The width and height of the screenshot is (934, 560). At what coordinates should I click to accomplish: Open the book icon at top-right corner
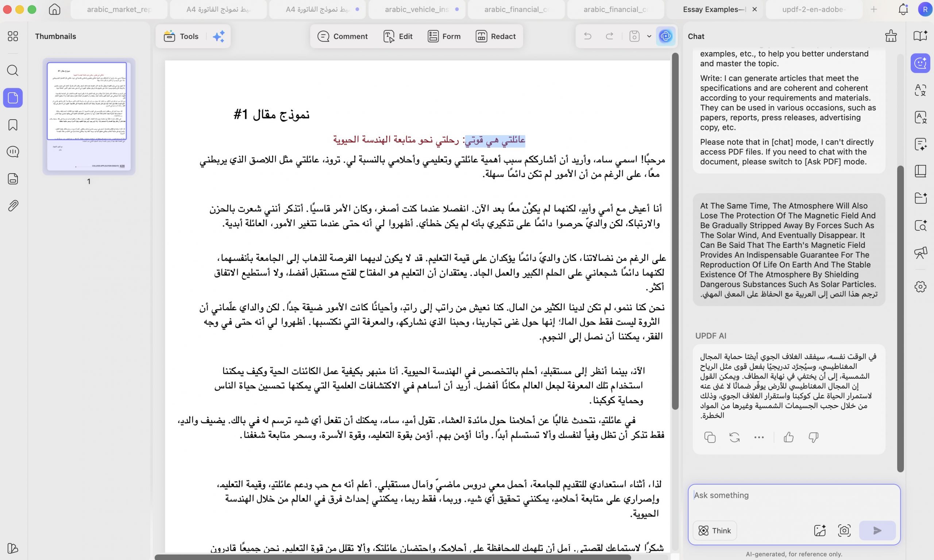point(921,36)
